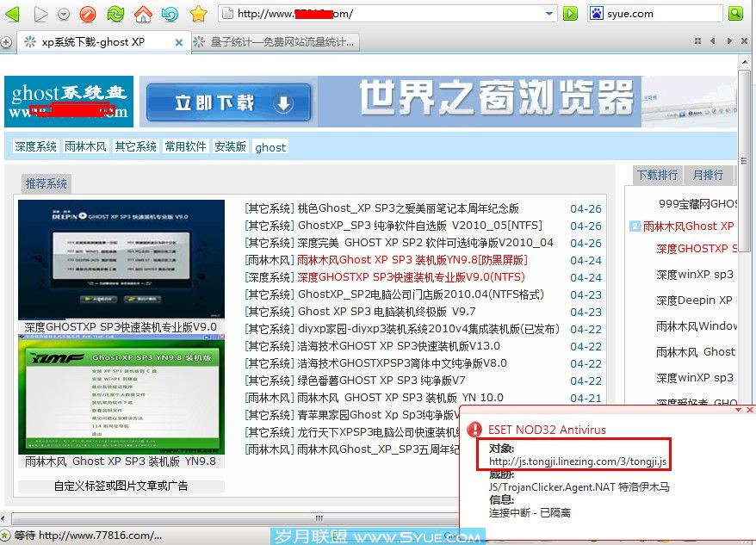This screenshot has height=545, width=756.
Task: Click the Deepin GHOST XP V9.0 screenshot
Action: [121, 259]
